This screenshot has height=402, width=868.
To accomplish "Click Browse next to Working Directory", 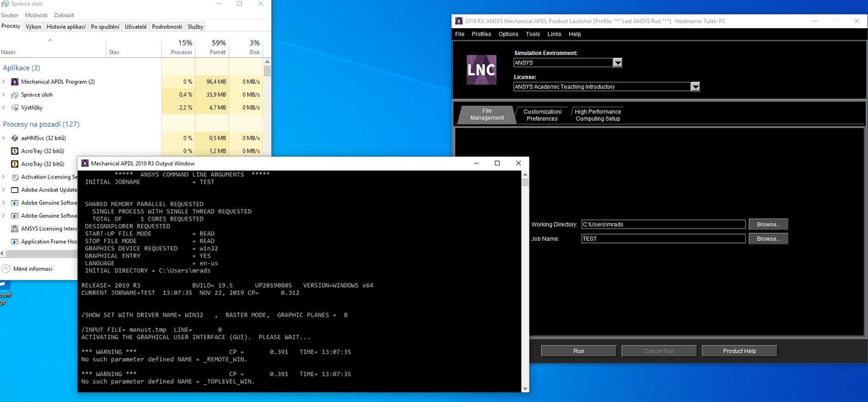I will [767, 224].
